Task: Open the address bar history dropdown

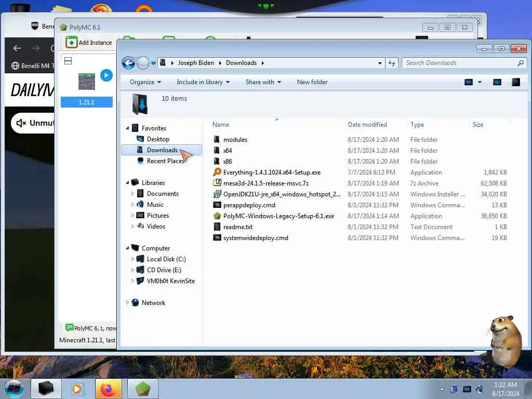Action: pyautogui.click(x=380, y=63)
